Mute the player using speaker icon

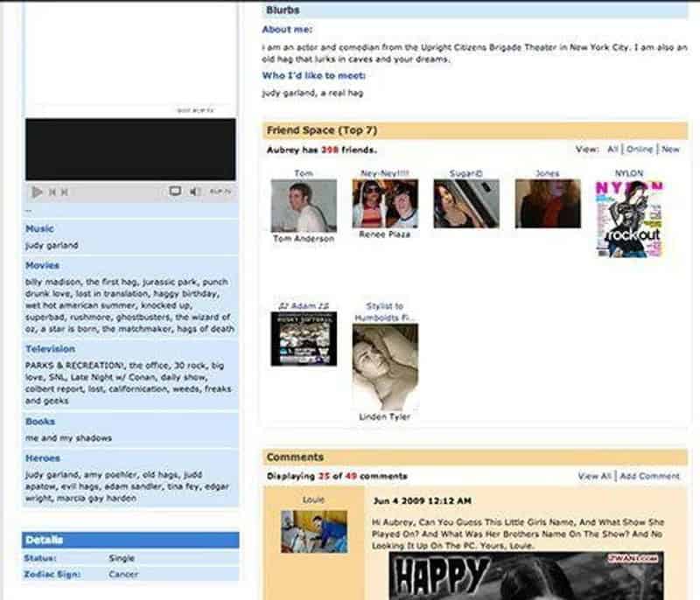pyautogui.click(x=194, y=192)
